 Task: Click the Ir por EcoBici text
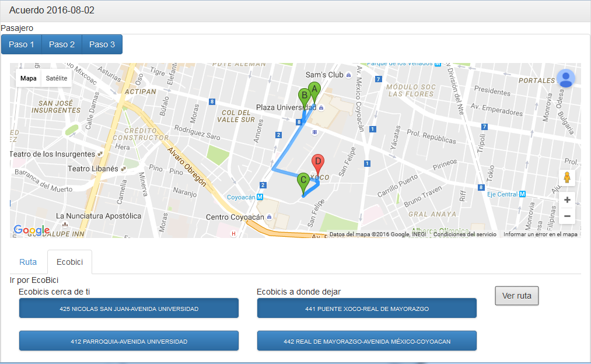click(x=34, y=280)
